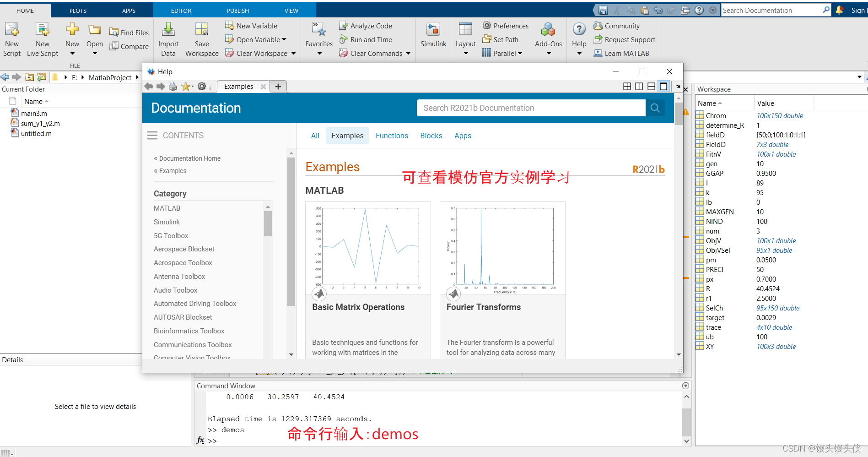
Task: Print the Help browser page
Action: [173, 86]
